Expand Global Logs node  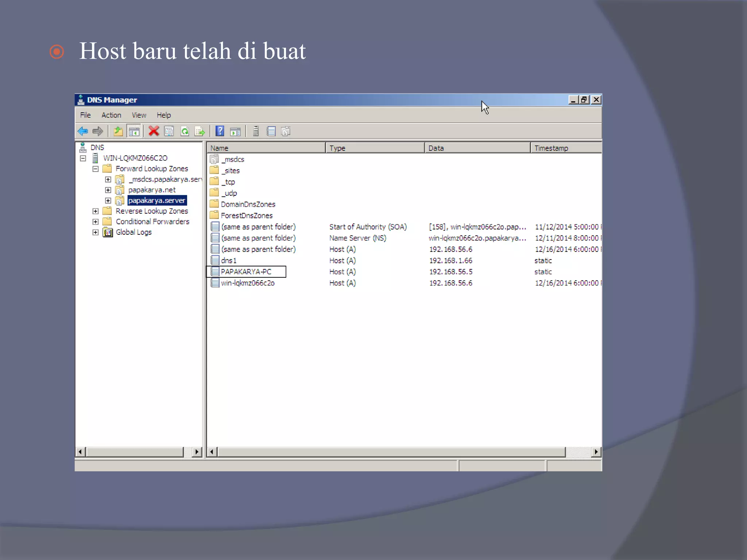tap(96, 232)
